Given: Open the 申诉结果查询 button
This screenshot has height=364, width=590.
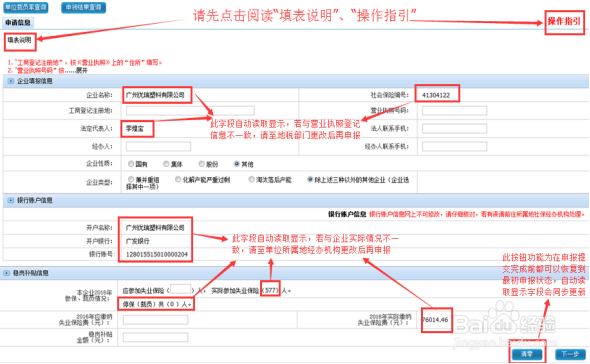Looking at the screenshot, I should tap(84, 7).
